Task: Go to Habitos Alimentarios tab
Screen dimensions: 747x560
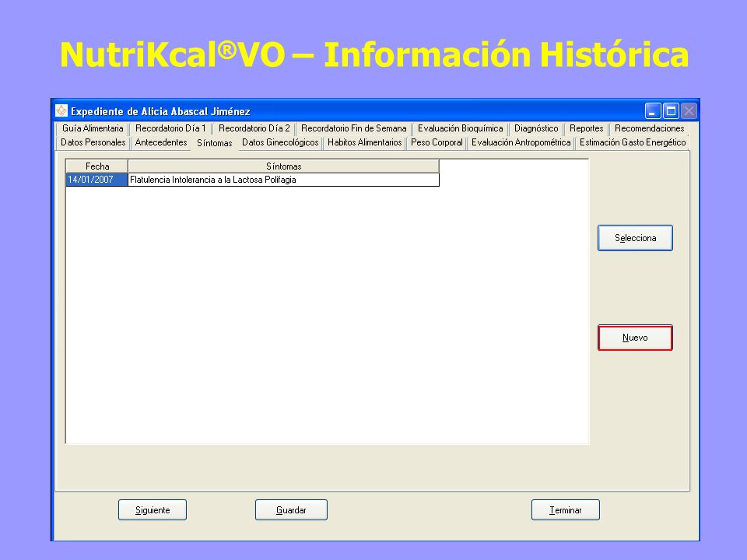Action: click(x=364, y=142)
